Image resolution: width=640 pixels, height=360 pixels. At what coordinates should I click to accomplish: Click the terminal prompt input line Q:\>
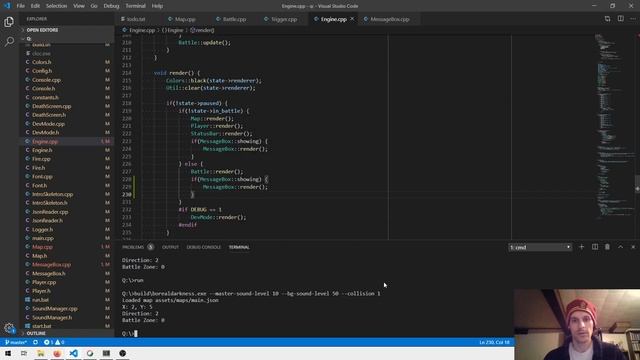click(130, 333)
